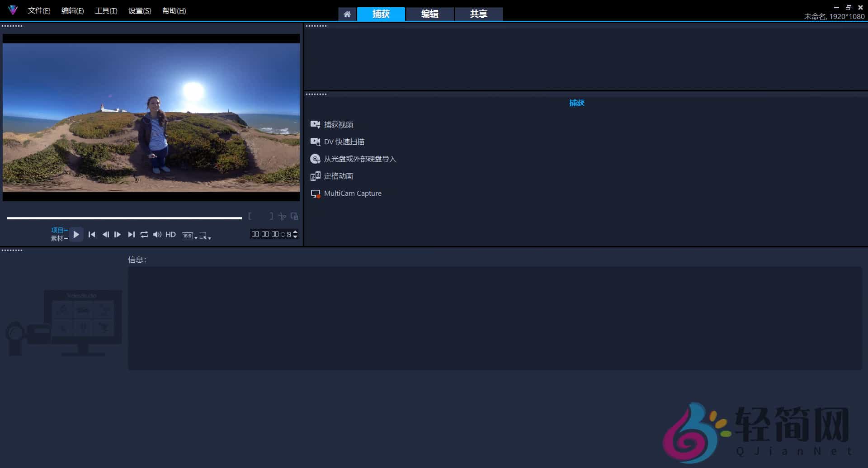Open the 设置 (Settings) menu
The image size is (868, 468).
tap(138, 10)
